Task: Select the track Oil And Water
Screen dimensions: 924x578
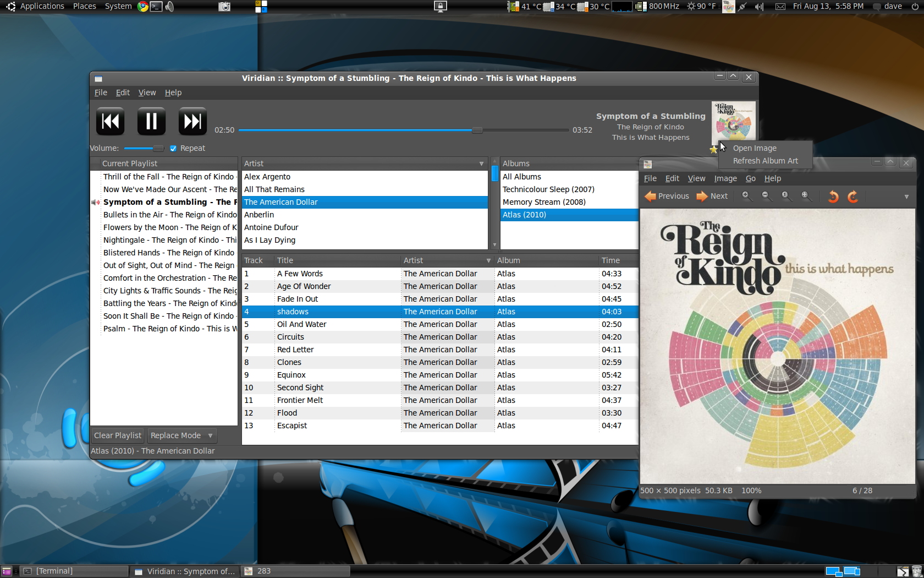Action: [x=439, y=324]
